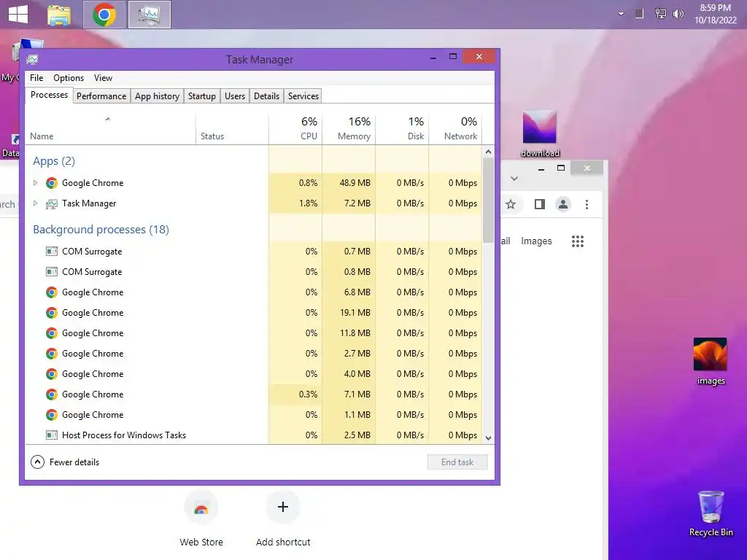Open Chrome three-dot menu

click(x=587, y=204)
